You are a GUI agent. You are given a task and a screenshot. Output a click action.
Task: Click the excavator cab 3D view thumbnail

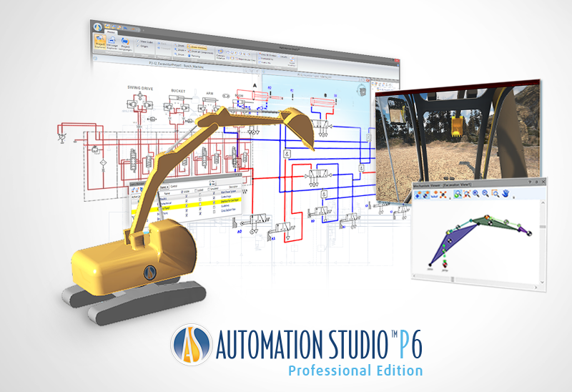click(x=458, y=140)
